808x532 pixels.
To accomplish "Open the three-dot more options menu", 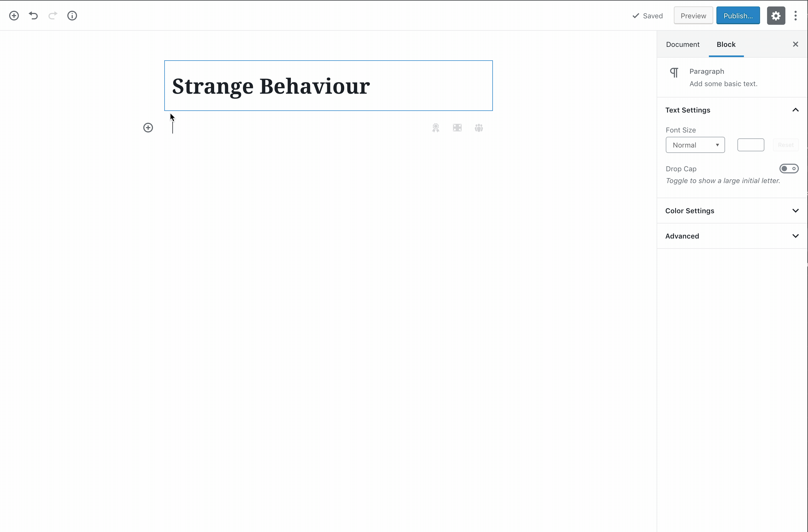I will click(795, 16).
